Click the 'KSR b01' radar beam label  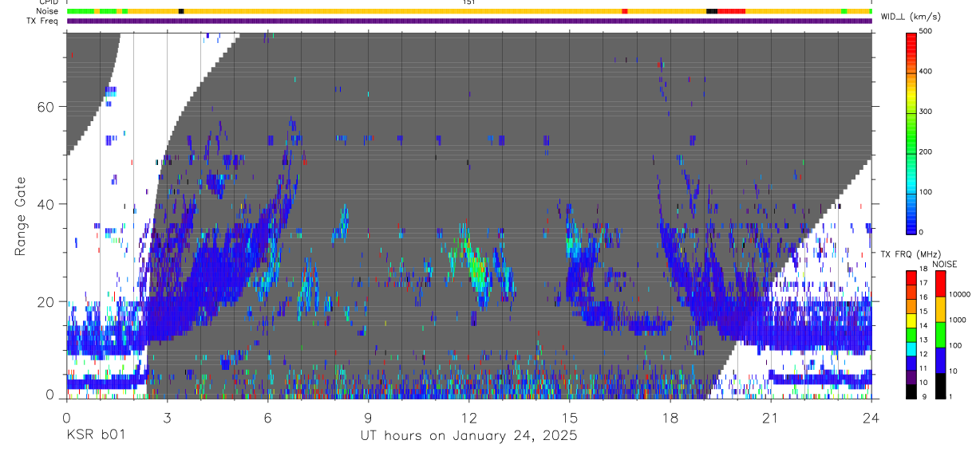(95, 435)
